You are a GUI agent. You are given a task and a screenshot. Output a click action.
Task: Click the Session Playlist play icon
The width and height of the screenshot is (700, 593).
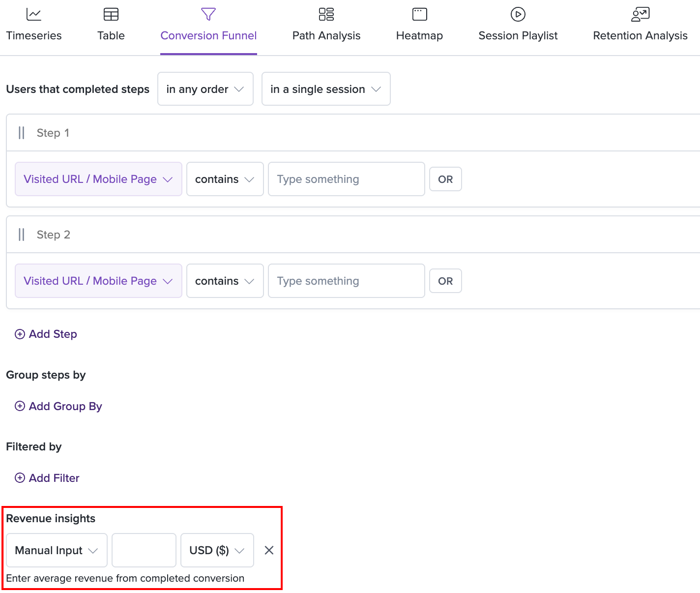pyautogui.click(x=518, y=14)
